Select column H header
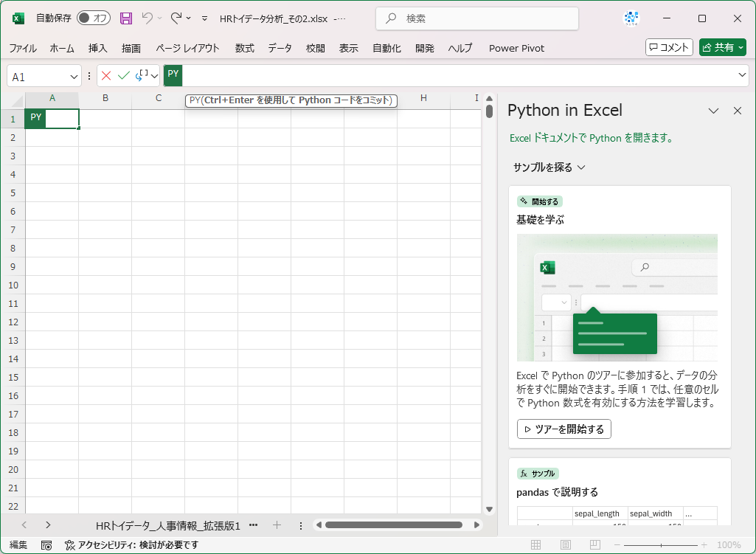756x554 pixels. (423, 98)
